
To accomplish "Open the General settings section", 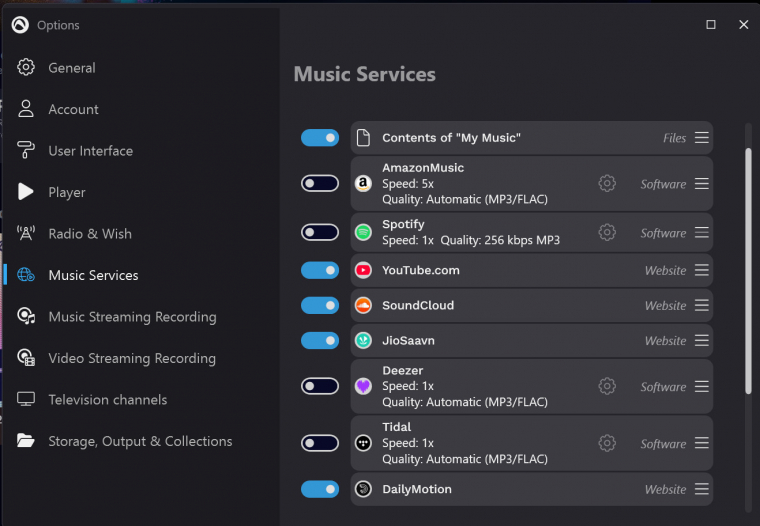I will tap(72, 68).
